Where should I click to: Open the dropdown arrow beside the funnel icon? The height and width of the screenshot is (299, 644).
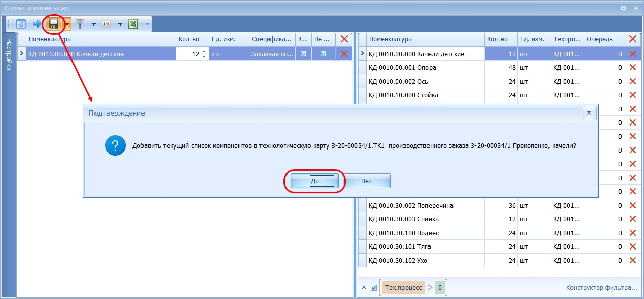click(93, 24)
